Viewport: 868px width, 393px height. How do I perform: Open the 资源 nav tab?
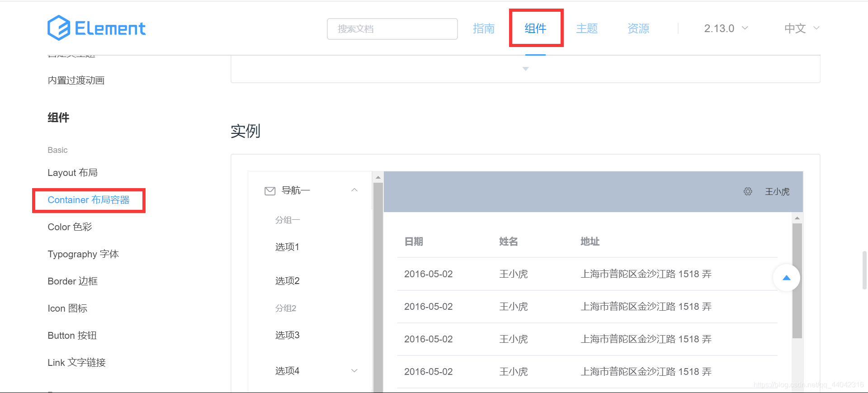[638, 28]
